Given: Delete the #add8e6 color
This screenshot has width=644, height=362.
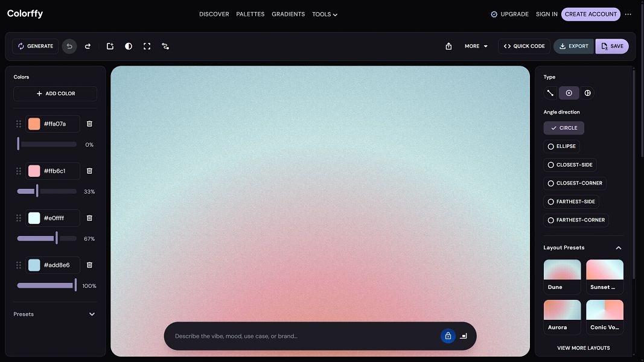Looking at the screenshot, I should pyautogui.click(x=89, y=265).
